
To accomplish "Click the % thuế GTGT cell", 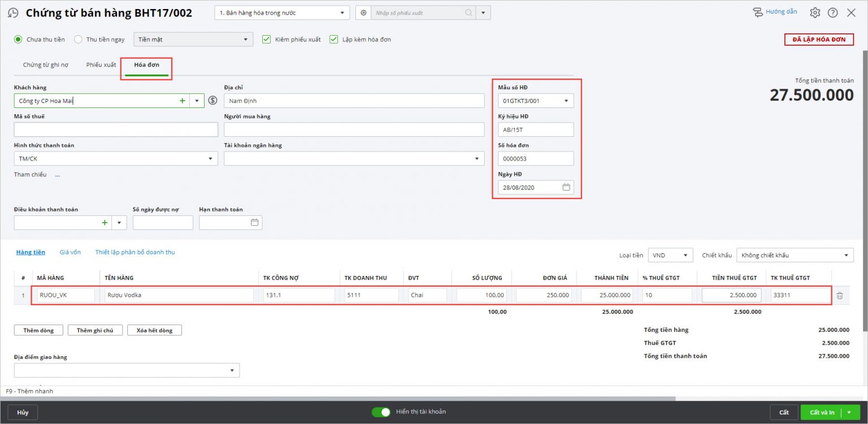I will tap(667, 295).
